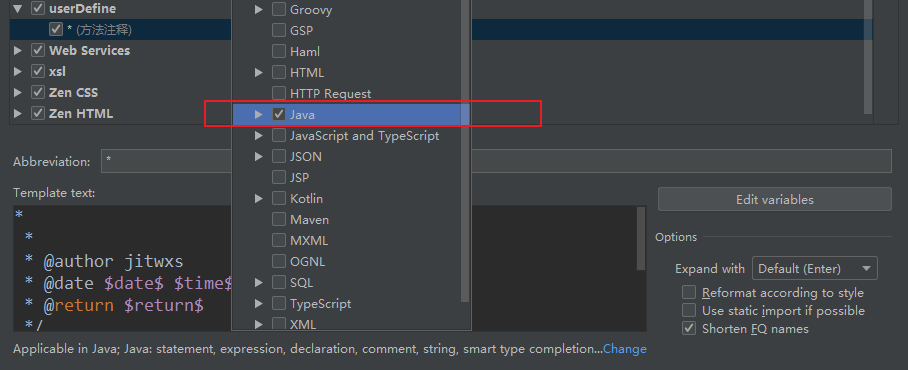
Task: Expand the Kotlin context arrow
Action: click(x=259, y=199)
